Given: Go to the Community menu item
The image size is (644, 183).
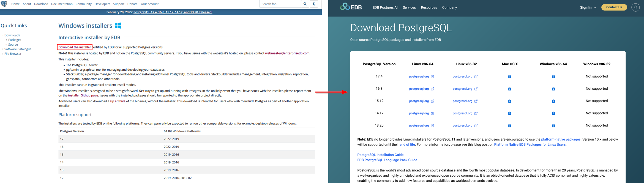Looking at the screenshot, I should point(83,4).
